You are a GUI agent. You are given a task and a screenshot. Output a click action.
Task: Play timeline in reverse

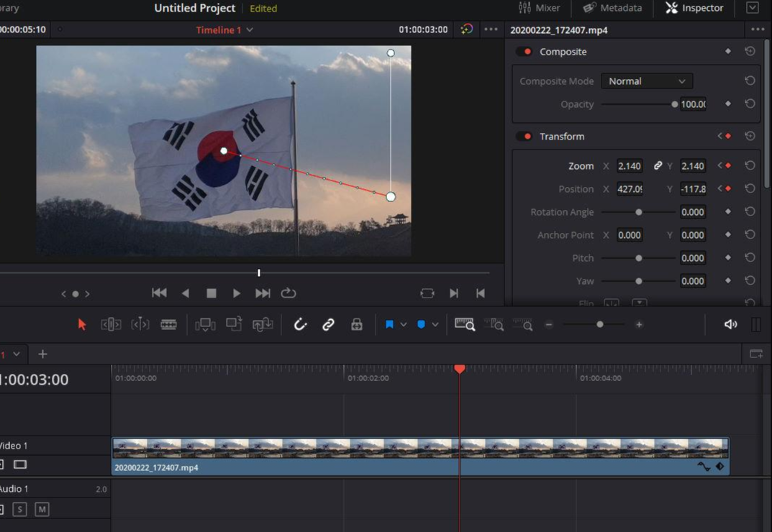pyautogui.click(x=186, y=293)
